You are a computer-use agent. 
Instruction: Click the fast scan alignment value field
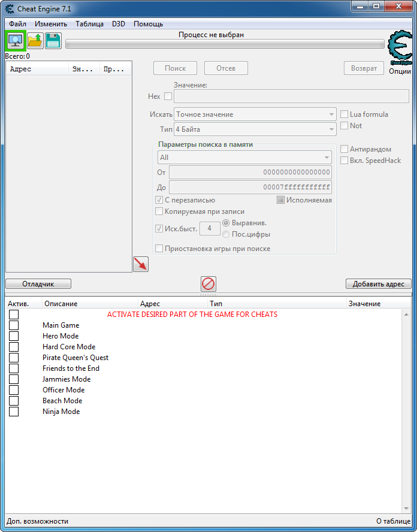pyautogui.click(x=210, y=229)
